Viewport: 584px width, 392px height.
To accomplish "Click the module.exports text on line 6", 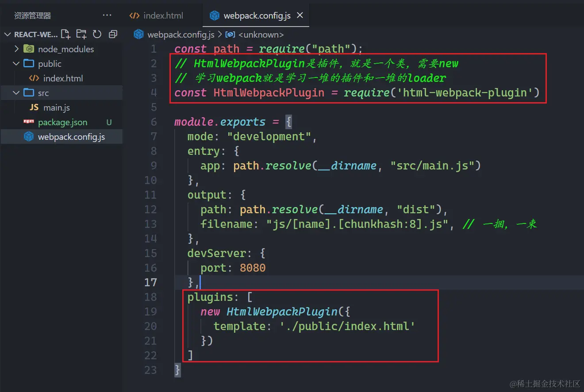I will [x=220, y=122].
